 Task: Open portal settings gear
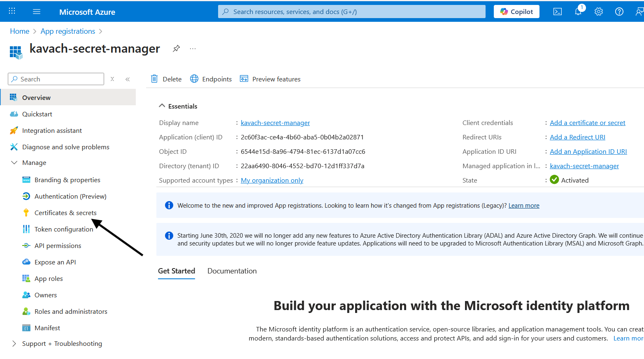[x=599, y=12]
